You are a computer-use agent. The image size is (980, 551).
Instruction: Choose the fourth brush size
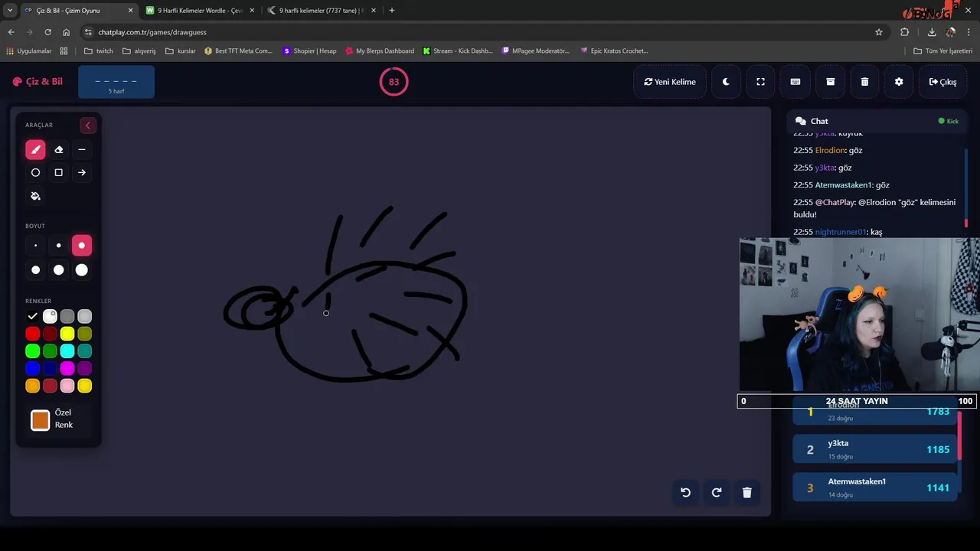pos(35,270)
